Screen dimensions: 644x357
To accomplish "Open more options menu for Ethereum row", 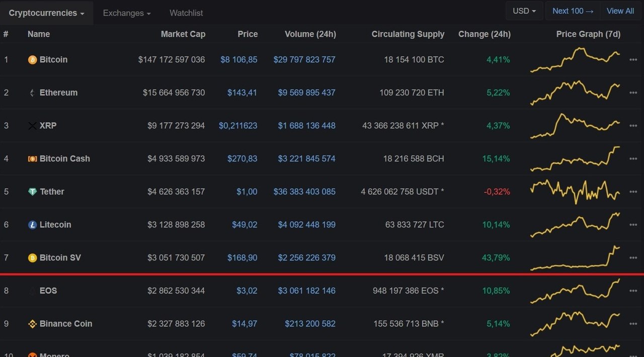I will [x=633, y=93].
